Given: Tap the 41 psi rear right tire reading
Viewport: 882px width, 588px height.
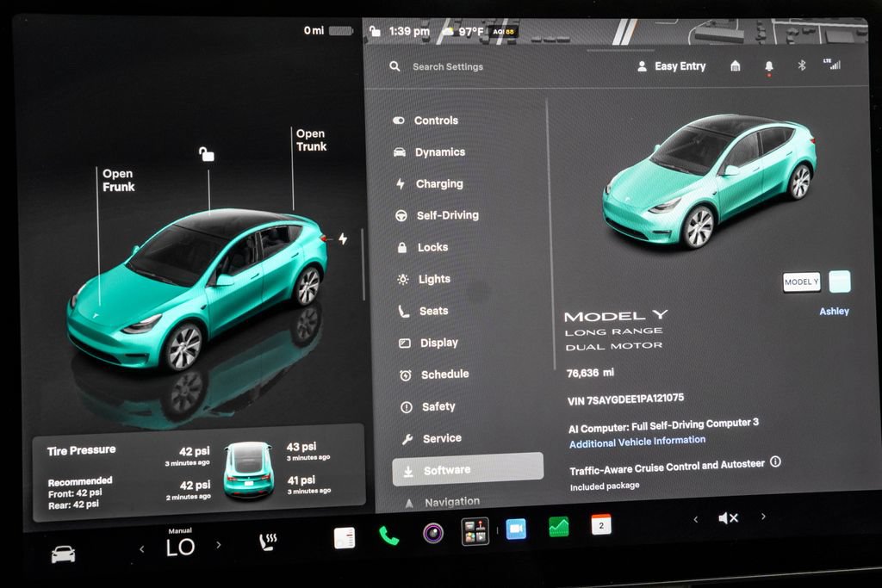Looking at the screenshot, I should coord(301,480).
